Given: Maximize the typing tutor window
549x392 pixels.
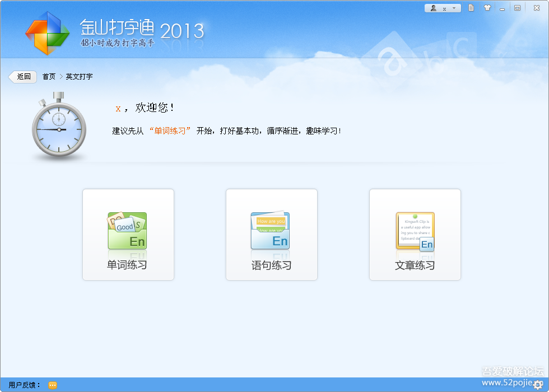Looking at the screenshot, I should click(517, 8).
